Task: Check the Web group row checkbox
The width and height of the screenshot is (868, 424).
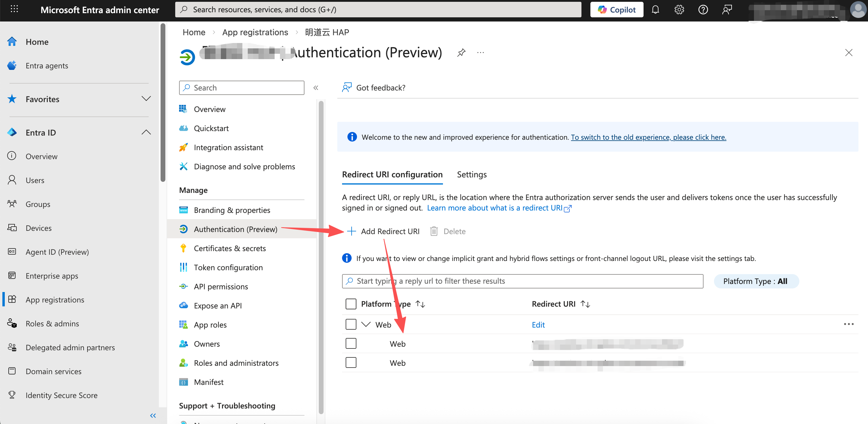Action: pos(351,324)
